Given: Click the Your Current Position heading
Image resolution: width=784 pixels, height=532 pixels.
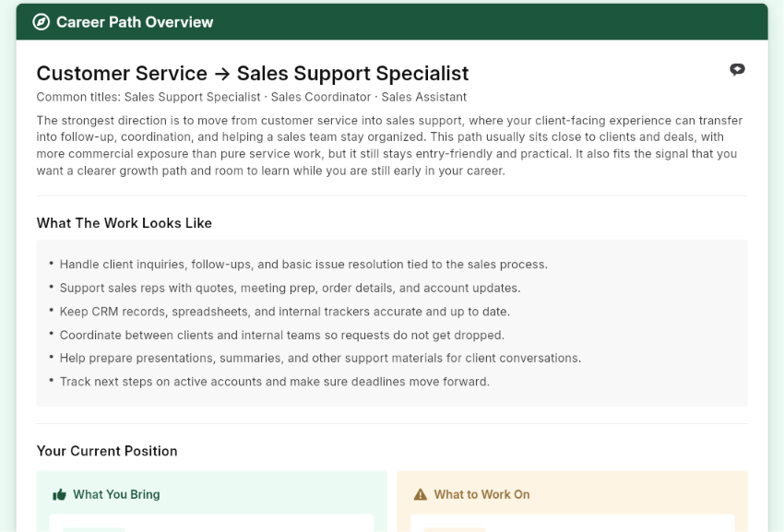Looking at the screenshot, I should click(x=107, y=451).
